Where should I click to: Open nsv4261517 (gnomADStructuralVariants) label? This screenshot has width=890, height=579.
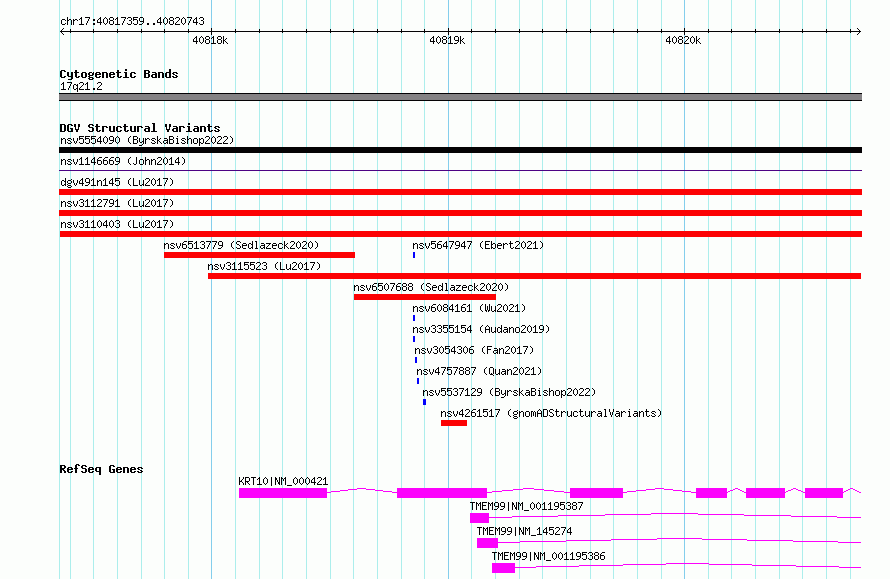[551, 413]
